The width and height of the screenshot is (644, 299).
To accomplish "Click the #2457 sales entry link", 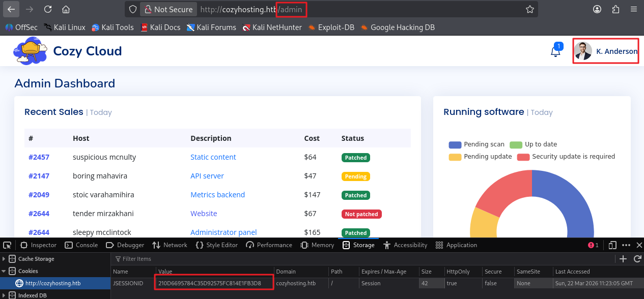I will (x=39, y=157).
